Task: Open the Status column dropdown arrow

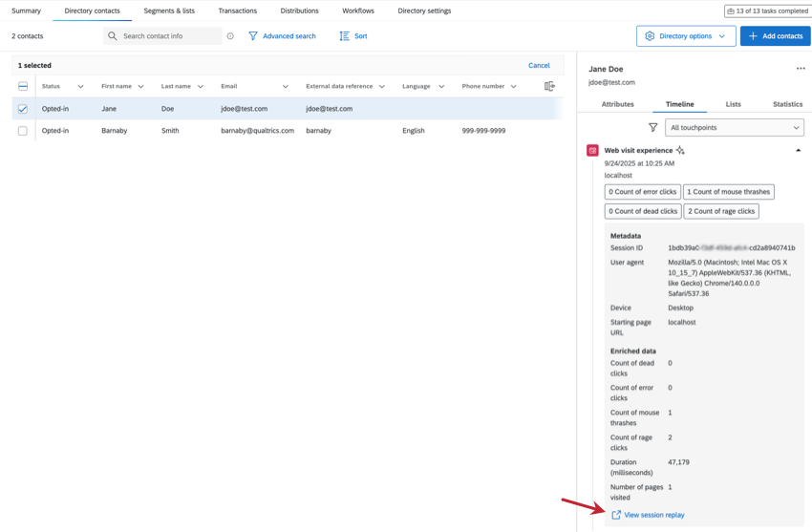Action: click(x=80, y=86)
